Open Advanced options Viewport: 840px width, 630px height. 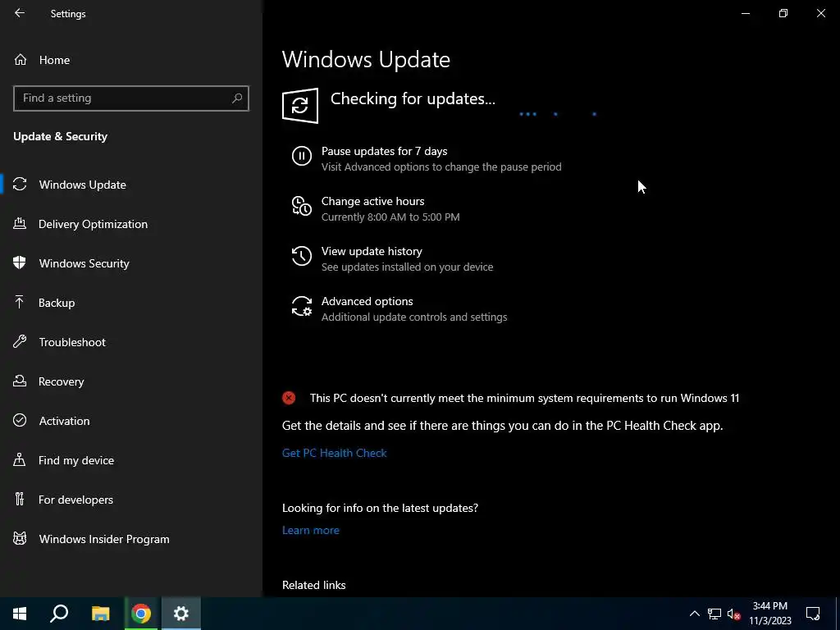point(367,301)
